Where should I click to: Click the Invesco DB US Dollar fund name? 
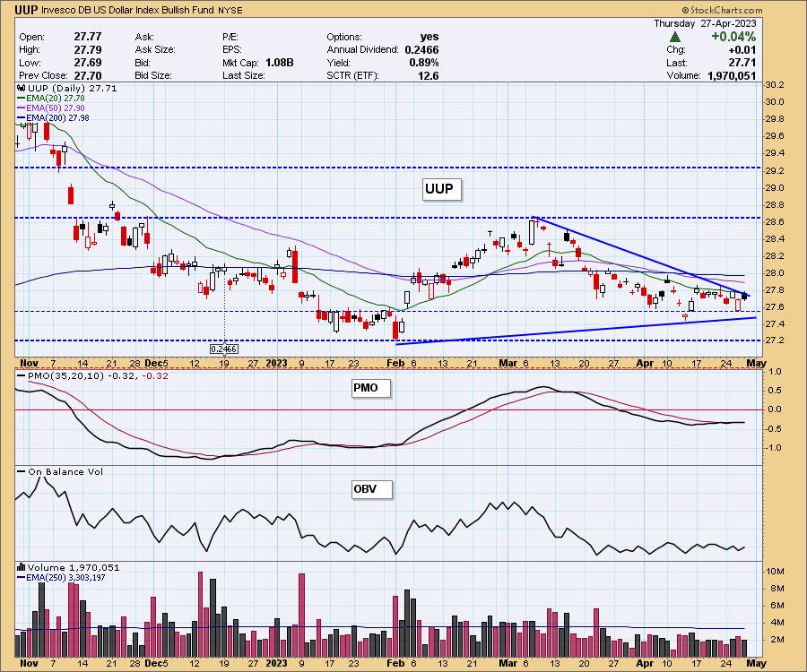click(x=127, y=10)
